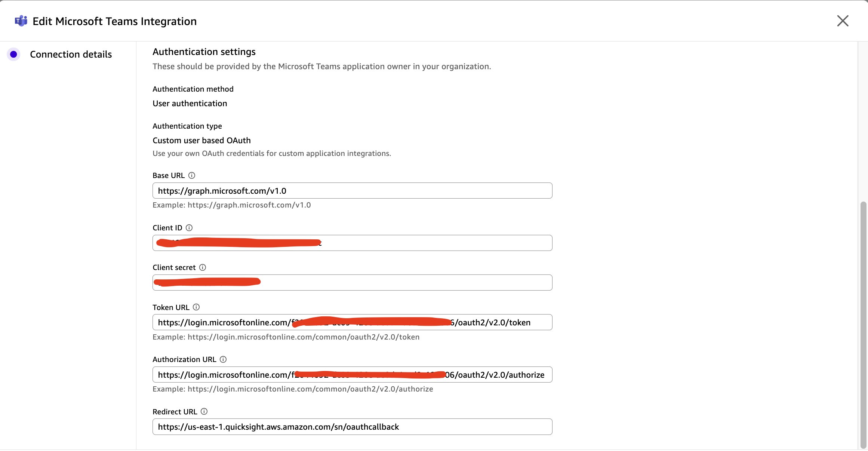Select the Connection details step
Image resolution: width=868 pixels, height=451 pixels.
(x=71, y=54)
